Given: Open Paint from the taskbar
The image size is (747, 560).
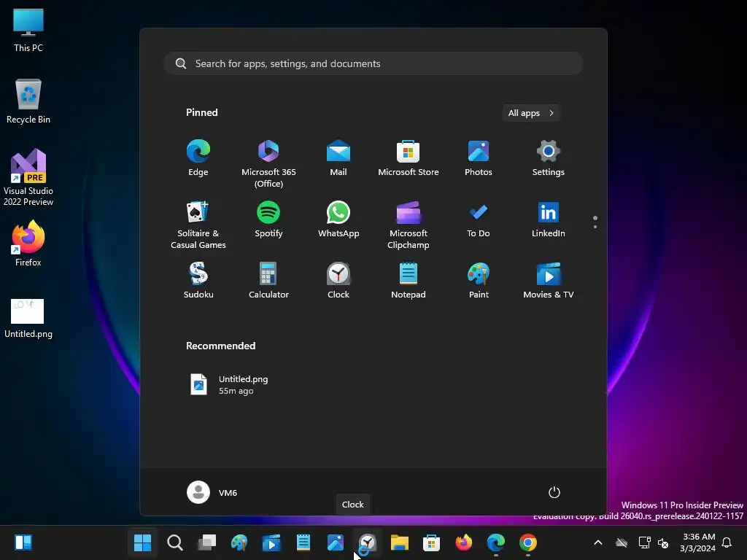Looking at the screenshot, I should (239, 542).
